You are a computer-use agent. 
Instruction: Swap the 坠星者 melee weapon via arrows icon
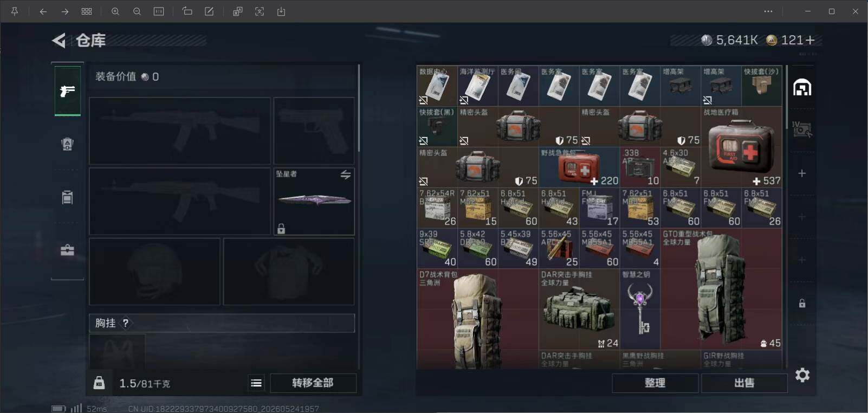[x=345, y=175]
